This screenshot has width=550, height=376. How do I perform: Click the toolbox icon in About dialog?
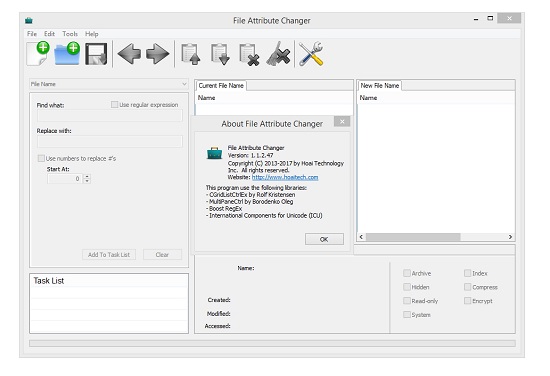(x=214, y=153)
